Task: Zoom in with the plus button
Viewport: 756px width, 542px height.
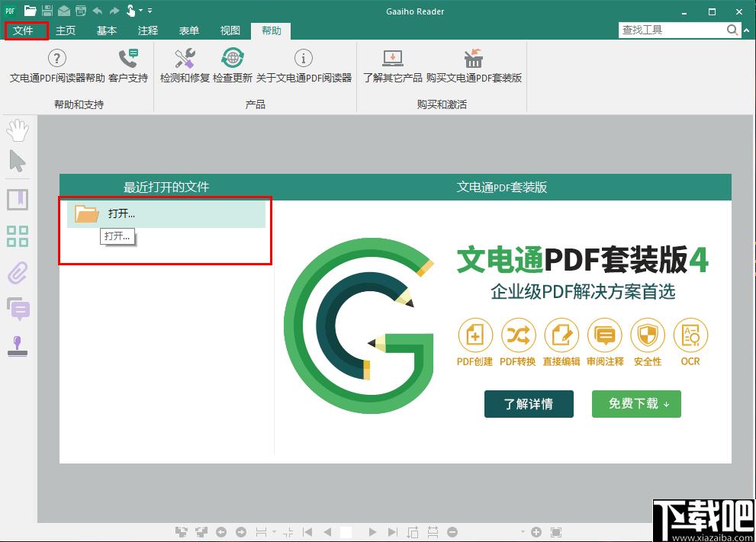Action: point(536,532)
